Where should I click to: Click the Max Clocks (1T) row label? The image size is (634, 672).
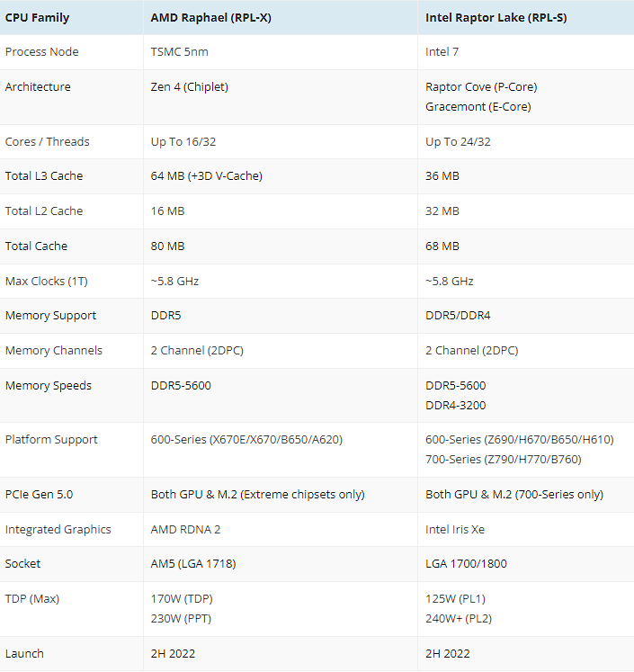pyautogui.click(x=48, y=282)
